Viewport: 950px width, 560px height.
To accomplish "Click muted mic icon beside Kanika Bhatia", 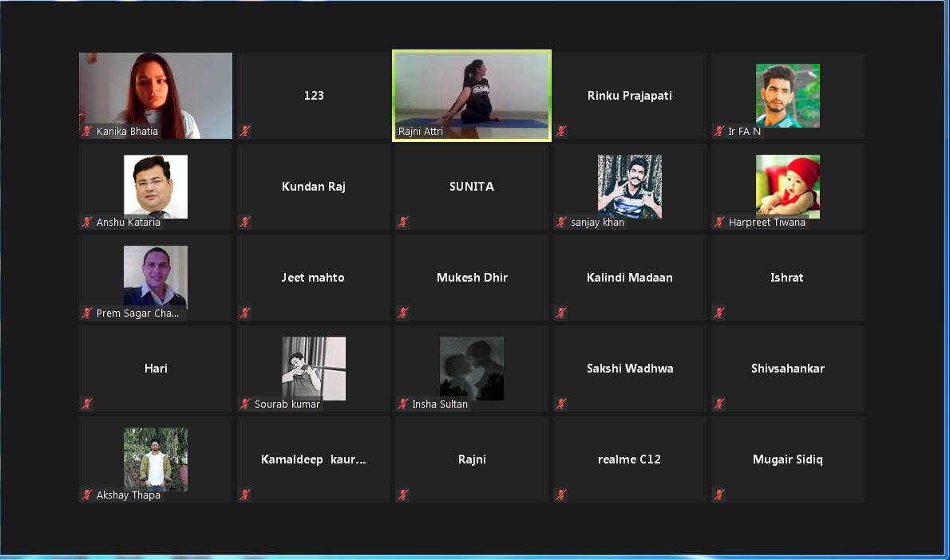I will pyautogui.click(x=87, y=131).
